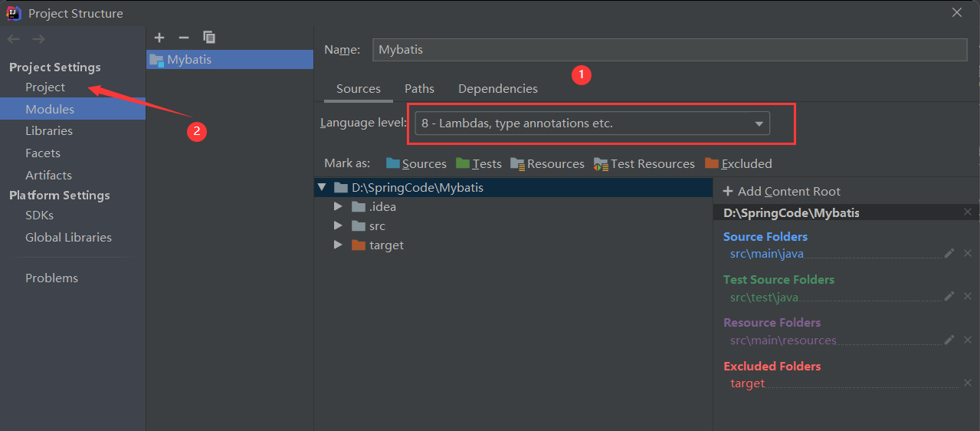This screenshot has width=980, height=431.
Task: Switch to the Paths tab
Action: (x=419, y=89)
